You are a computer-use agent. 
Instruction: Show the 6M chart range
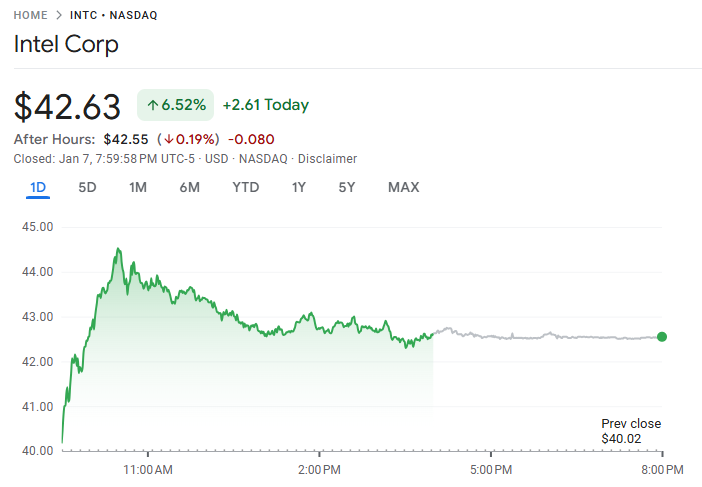pyautogui.click(x=190, y=187)
